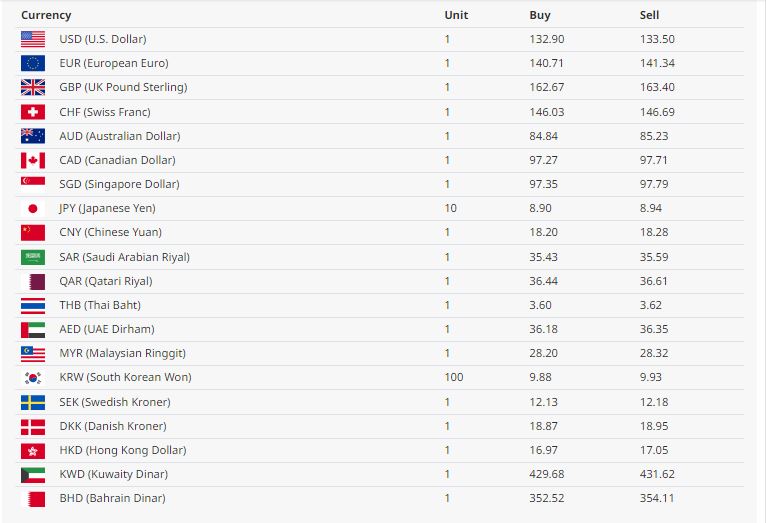
Task: Click the Canadian flag icon
Action: 33,160
